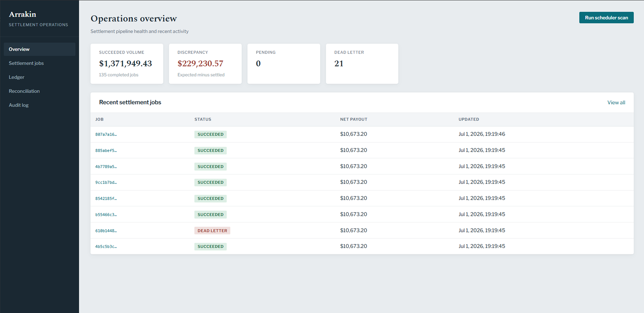Select the Overview sidebar item
The image size is (644, 313).
coord(39,49)
